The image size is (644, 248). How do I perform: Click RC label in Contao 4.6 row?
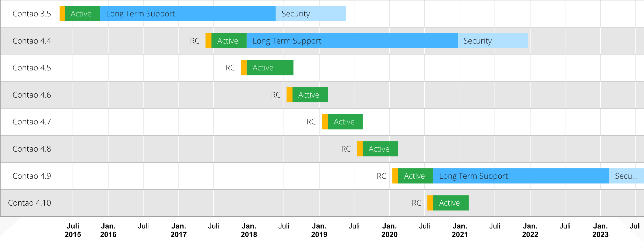276,95
